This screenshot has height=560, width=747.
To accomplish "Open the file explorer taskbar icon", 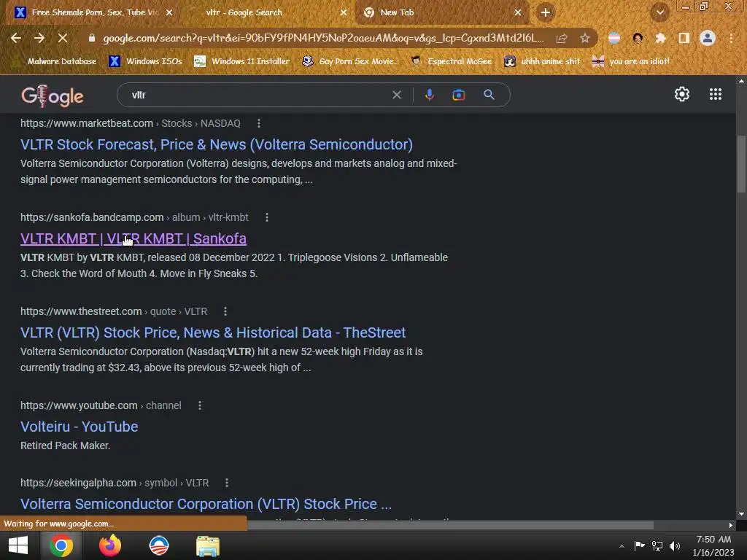I will click(208, 545).
